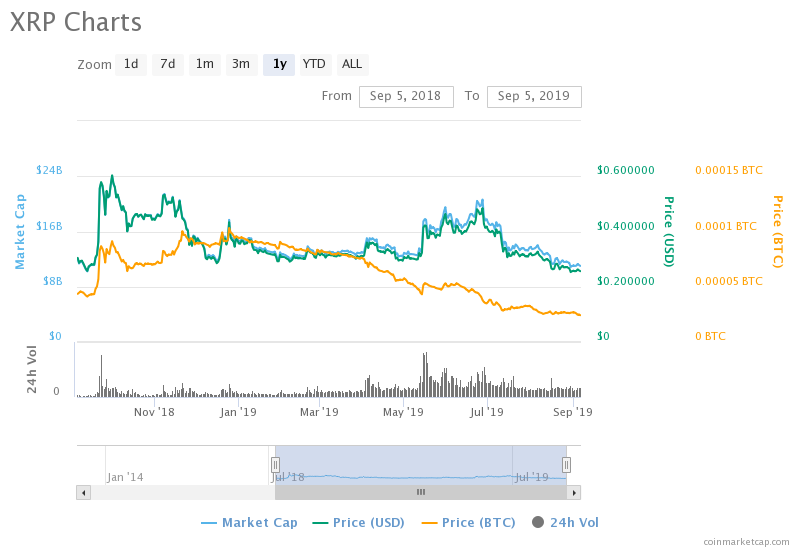This screenshot has height=550, width=800.
Task: Click the navigator left range handle
Action: pyautogui.click(x=275, y=465)
